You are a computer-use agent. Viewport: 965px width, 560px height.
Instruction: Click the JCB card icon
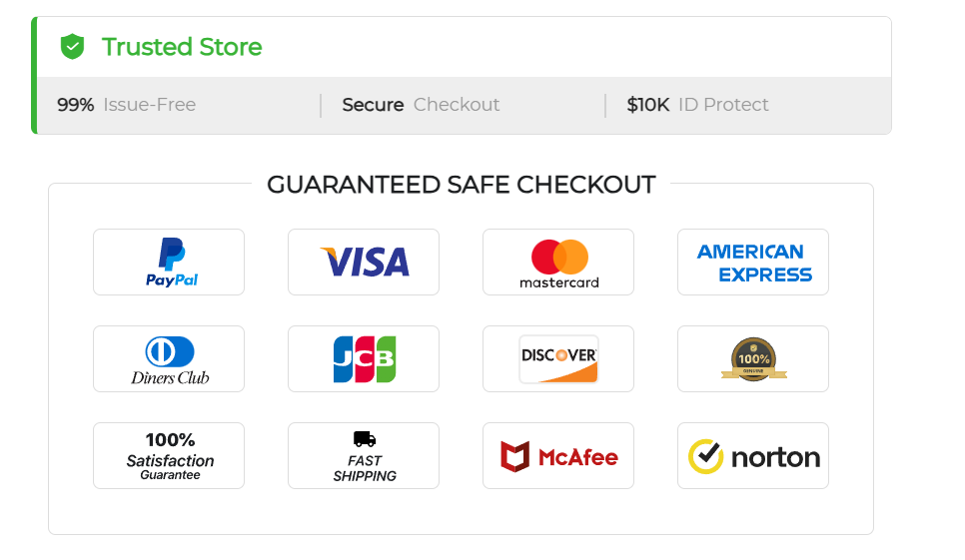364,359
